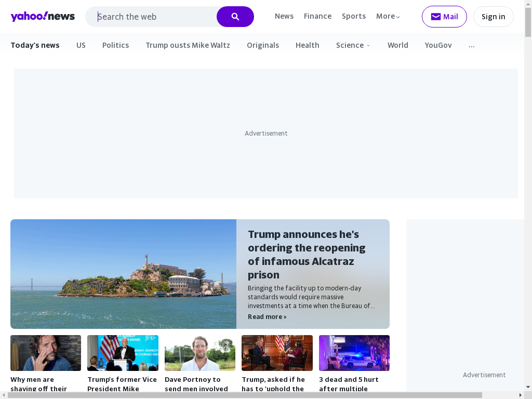Screen dimensions: 532x399
Task: Click the scroll down arrow
Action: click(x=528, y=387)
